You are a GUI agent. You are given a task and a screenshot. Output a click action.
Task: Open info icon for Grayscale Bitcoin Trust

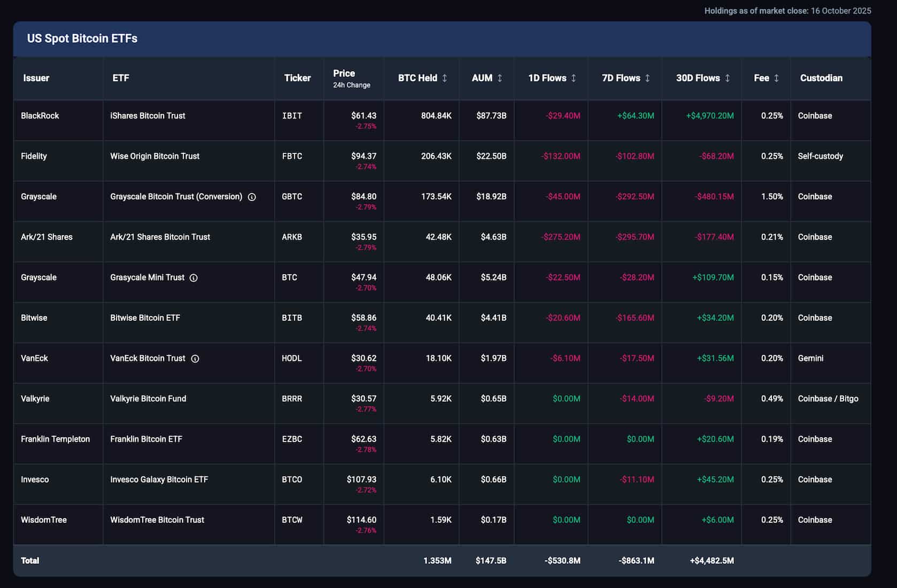pyautogui.click(x=252, y=197)
